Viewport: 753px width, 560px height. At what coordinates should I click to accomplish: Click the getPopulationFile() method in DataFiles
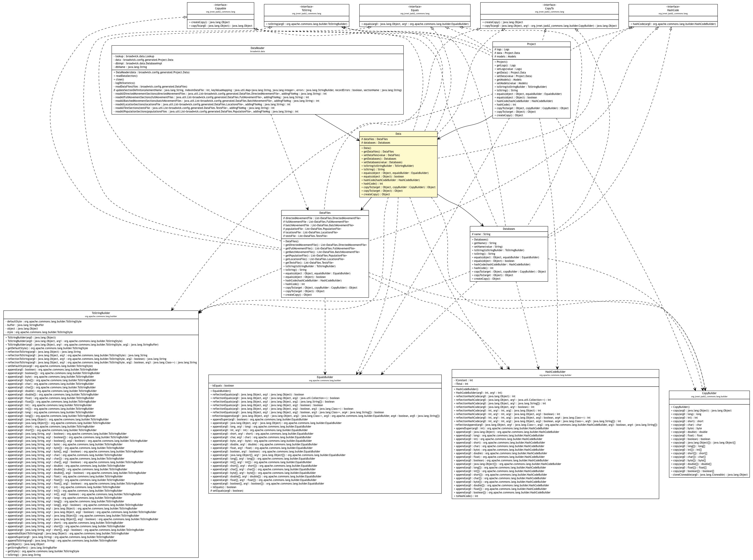click(x=315, y=256)
